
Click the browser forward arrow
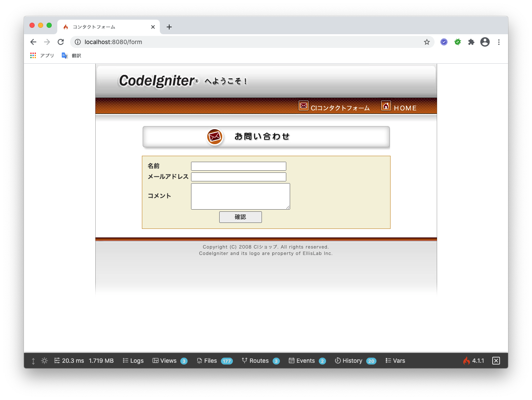click(47, 42)
